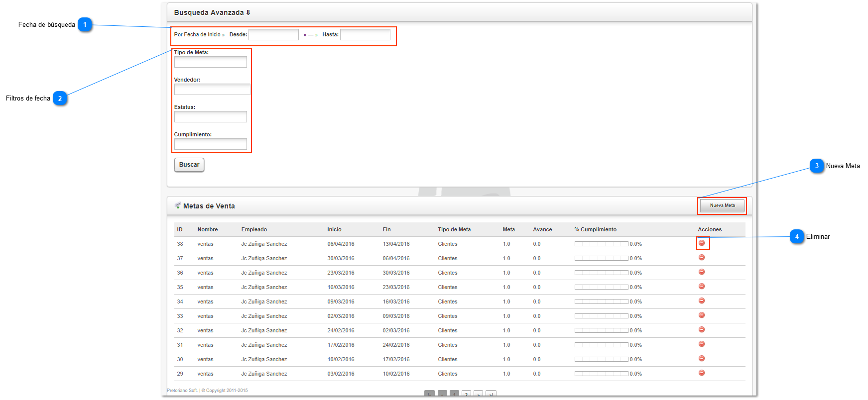Select the 0.0% value in row 30

[x=635, y=359]
